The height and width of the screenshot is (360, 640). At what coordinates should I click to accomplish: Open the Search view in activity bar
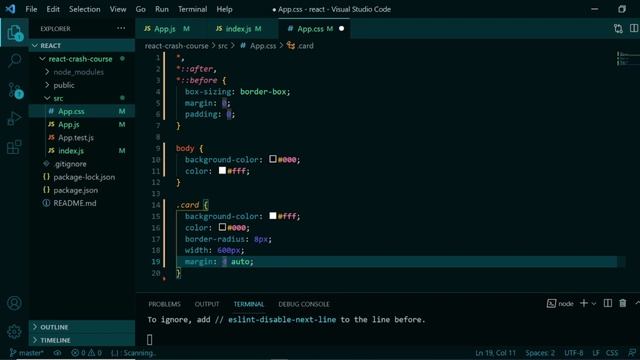click(x=15, y=61)
